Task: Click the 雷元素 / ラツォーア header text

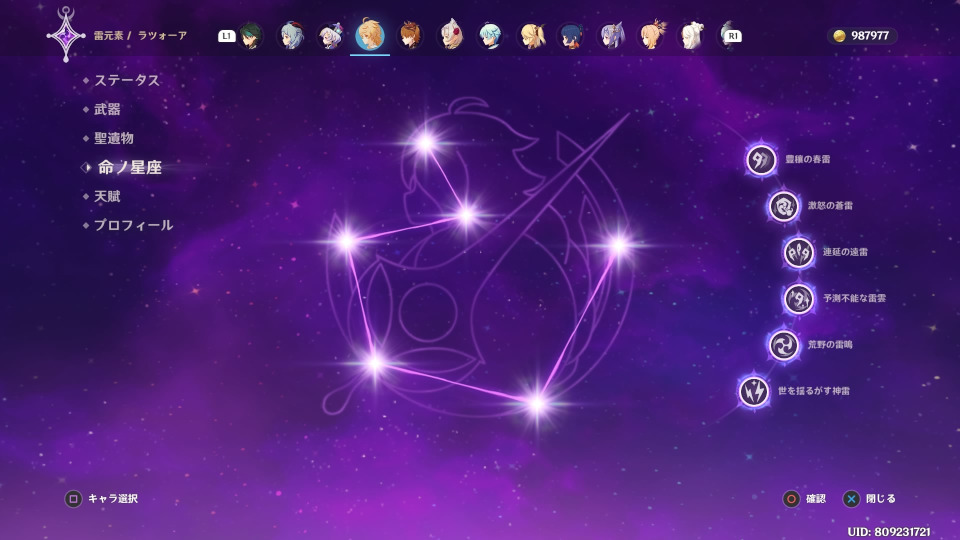Action: 140,36
